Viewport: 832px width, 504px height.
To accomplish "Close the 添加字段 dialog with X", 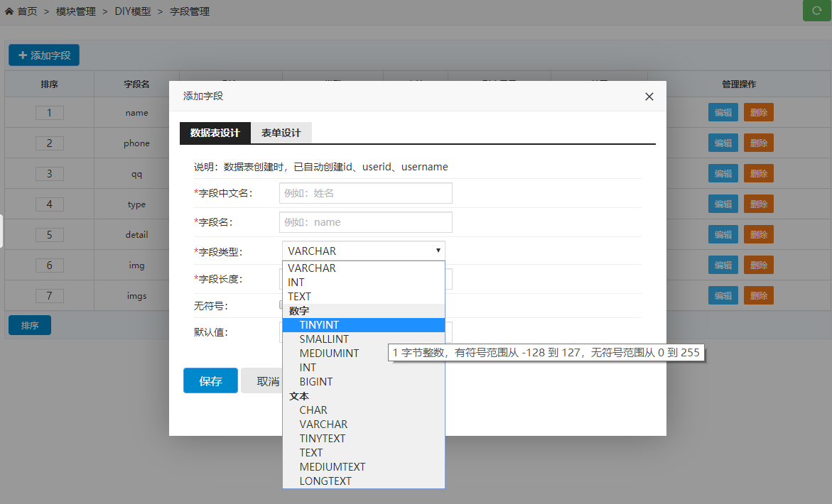I will coord(649,97).
